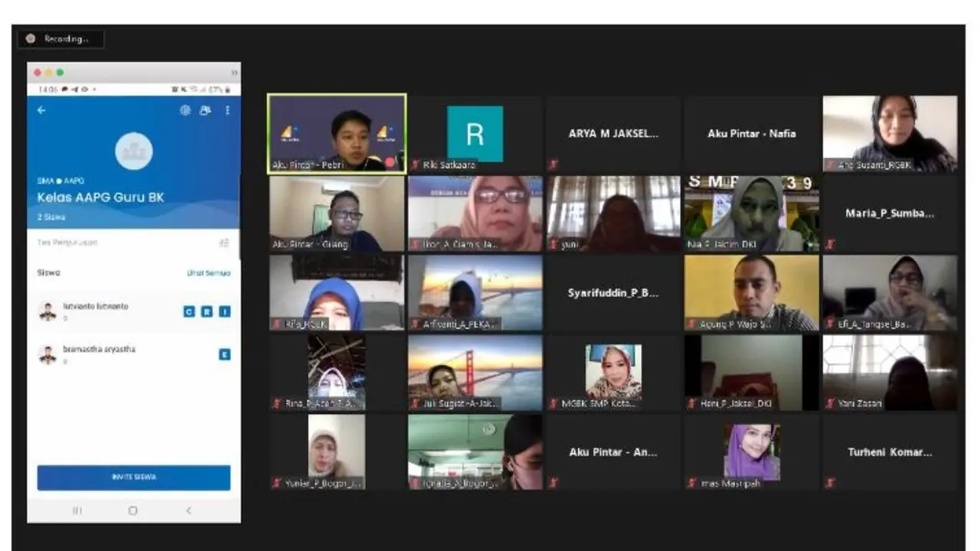Click the Recording indicator at top left
This screenshot has height=551, width=980.
point(60,38)
